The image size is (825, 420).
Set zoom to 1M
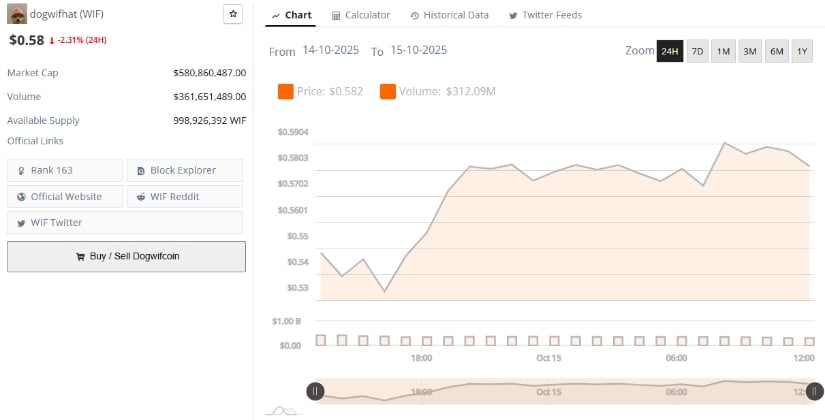[x=723, y=51]
